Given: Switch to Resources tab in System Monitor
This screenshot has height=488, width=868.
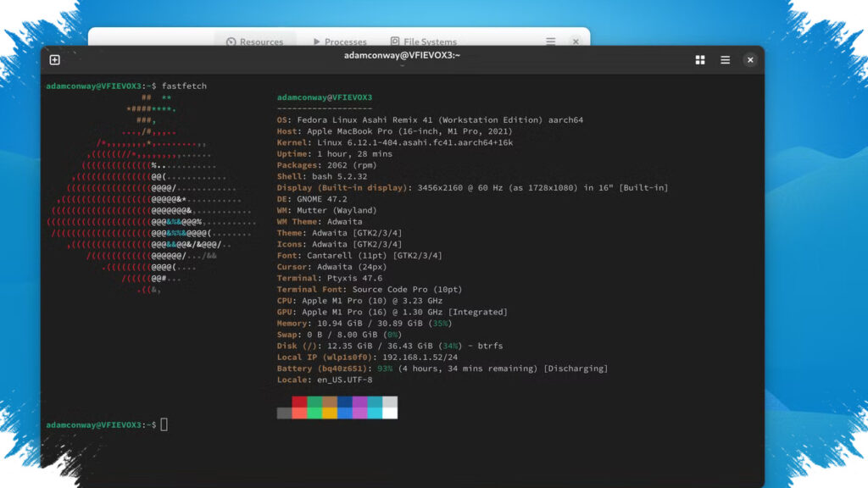Looking at the screenshot, I should pos(254,42).
